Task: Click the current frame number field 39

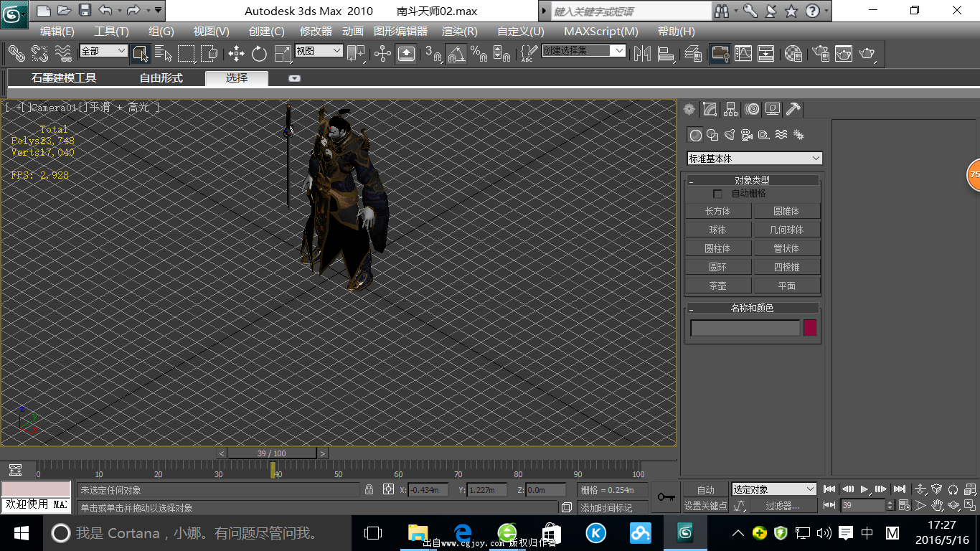Action: (x=863, y=506)
